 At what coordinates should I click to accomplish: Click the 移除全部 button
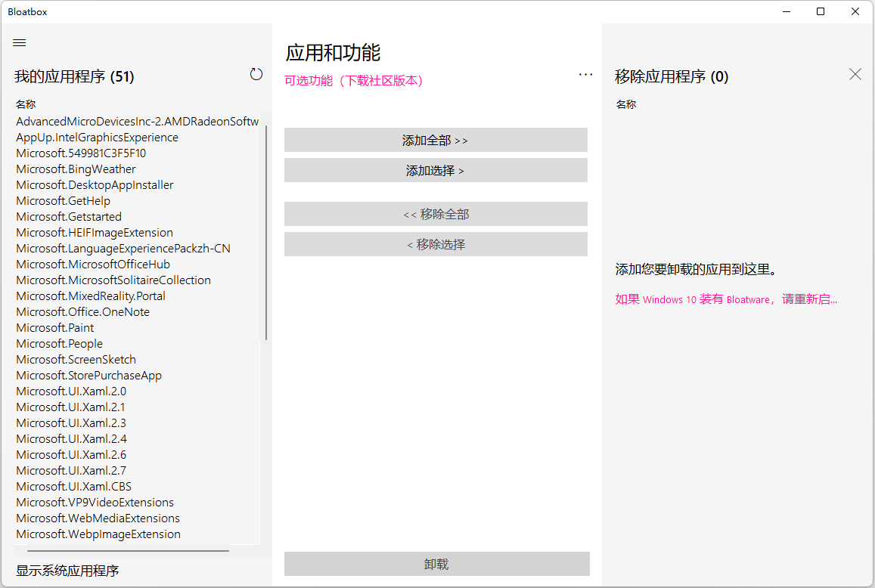pos(436,214)
